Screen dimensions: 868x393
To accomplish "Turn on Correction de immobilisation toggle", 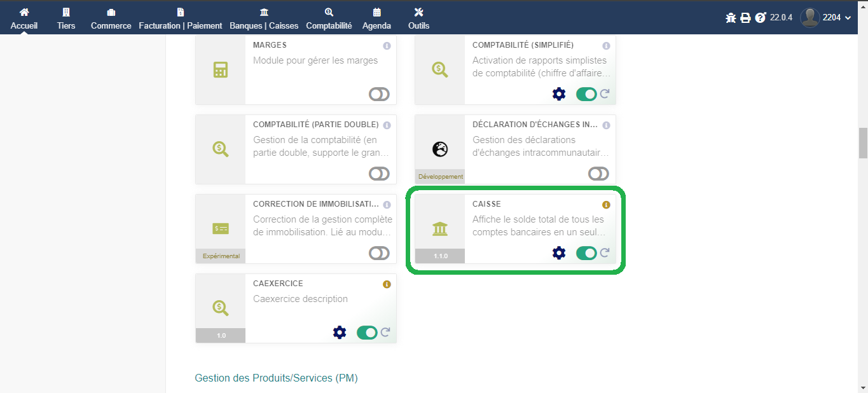I will click(379, 253).
